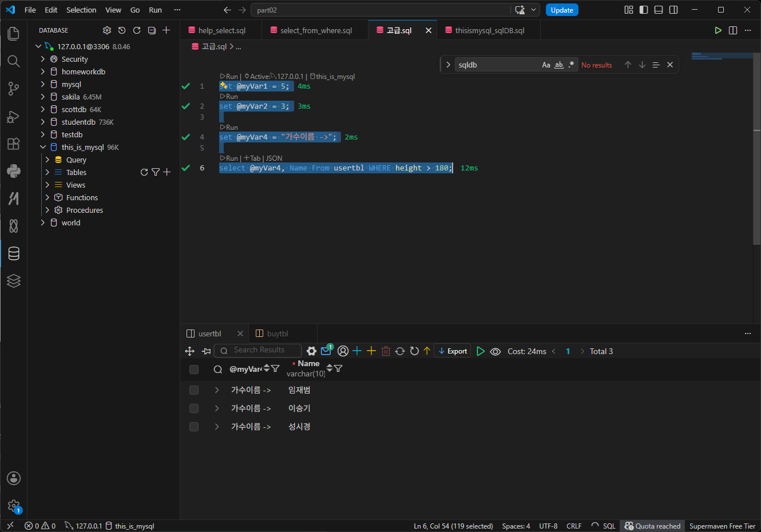Click the part02 command center search box
Image resolution: width=761 pixels, height=532 pixels.
pyautogui.click(x=382, y=10)
